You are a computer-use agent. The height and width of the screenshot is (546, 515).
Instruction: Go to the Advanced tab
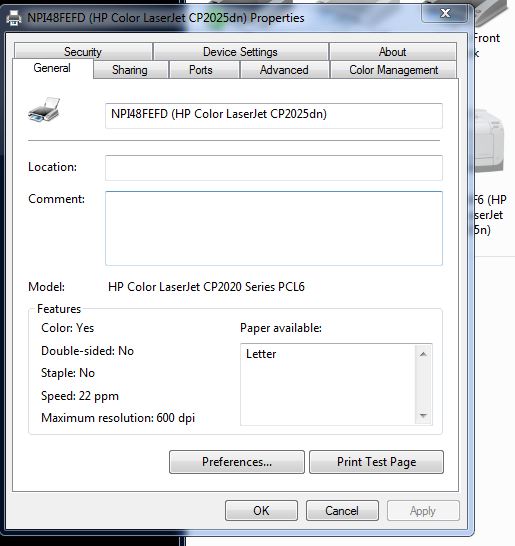coord(284,70)
